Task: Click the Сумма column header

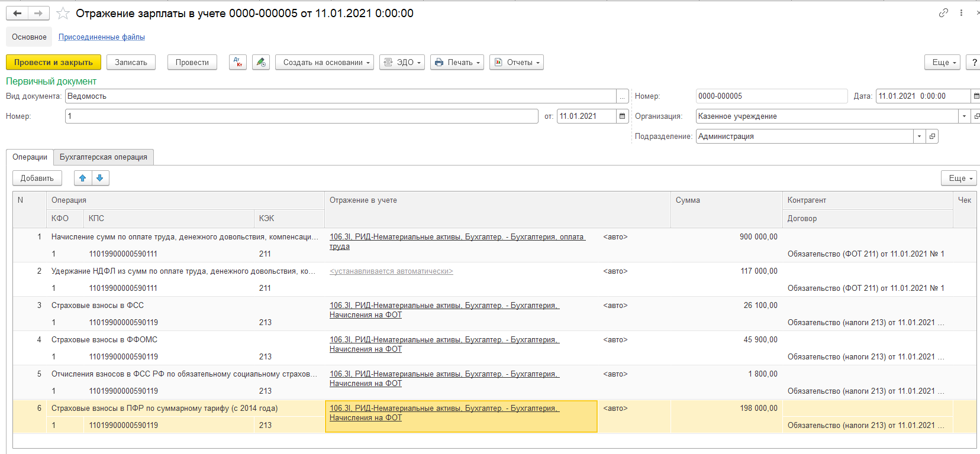Action: click(x=727, y=209)
